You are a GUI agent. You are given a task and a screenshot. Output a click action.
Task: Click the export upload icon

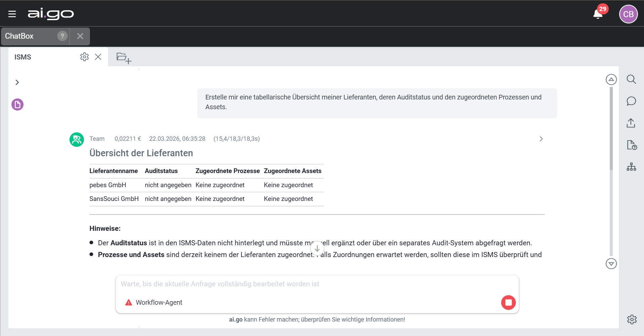point(631,123)
